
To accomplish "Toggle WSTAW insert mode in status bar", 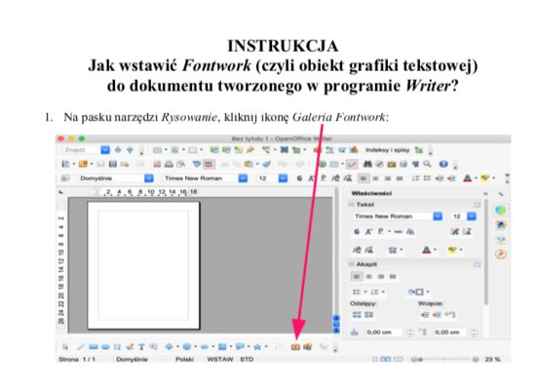I will coord(220,360).
